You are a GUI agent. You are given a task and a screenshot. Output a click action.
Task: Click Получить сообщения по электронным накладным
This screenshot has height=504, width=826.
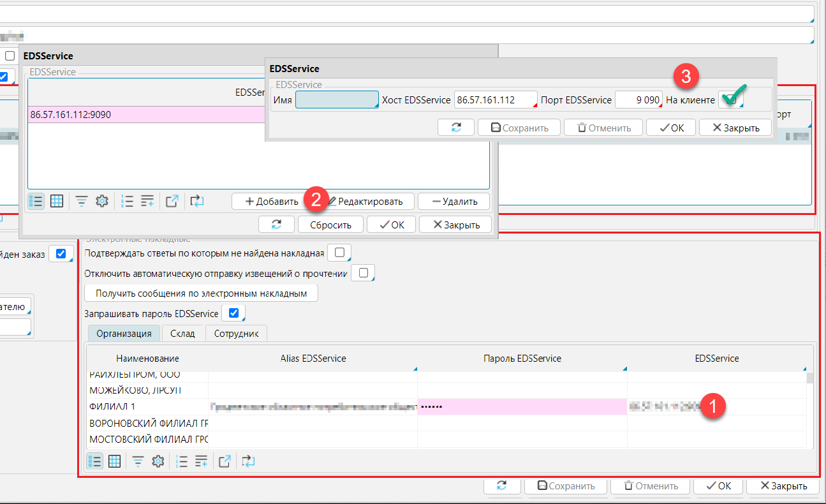201,293
